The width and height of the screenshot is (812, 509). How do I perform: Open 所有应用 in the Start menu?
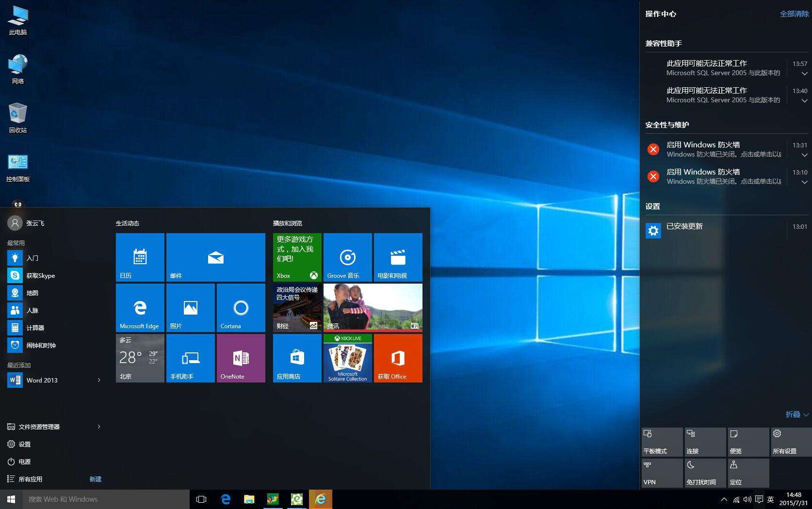(31, 479)
